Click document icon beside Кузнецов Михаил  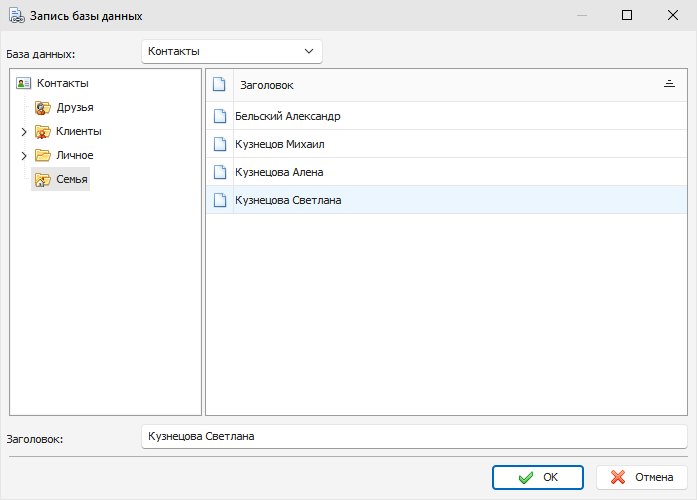click(220, 144)
